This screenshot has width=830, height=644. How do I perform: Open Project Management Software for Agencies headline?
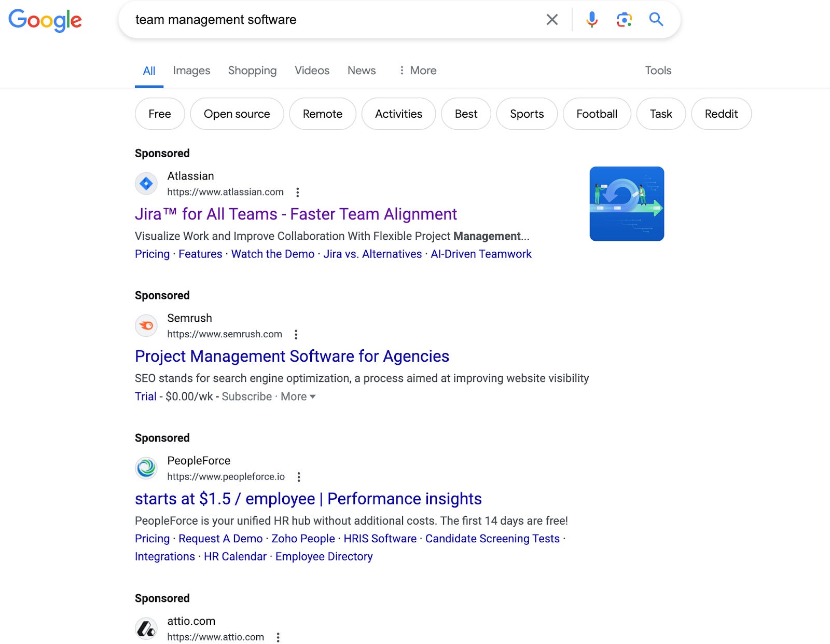coord(292,357)
